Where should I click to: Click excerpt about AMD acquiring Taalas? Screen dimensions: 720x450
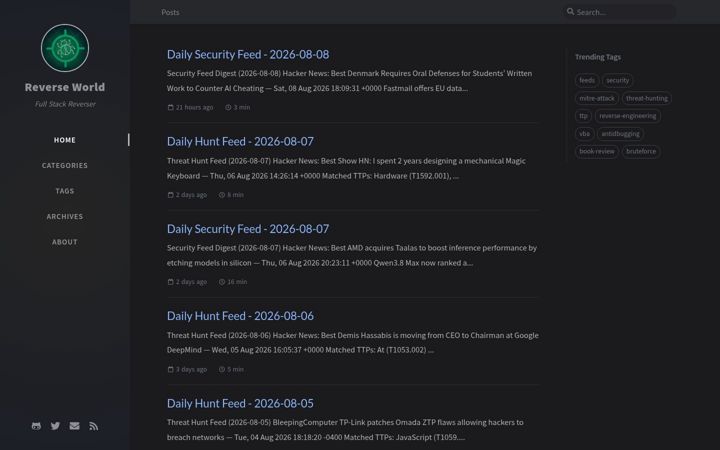click(352, 255)
